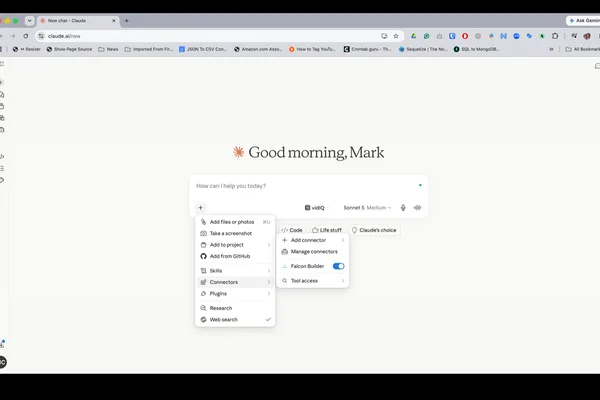
Task: Click the Research magnifier icon
Action: pyautogui.click(x=204, y=308)
